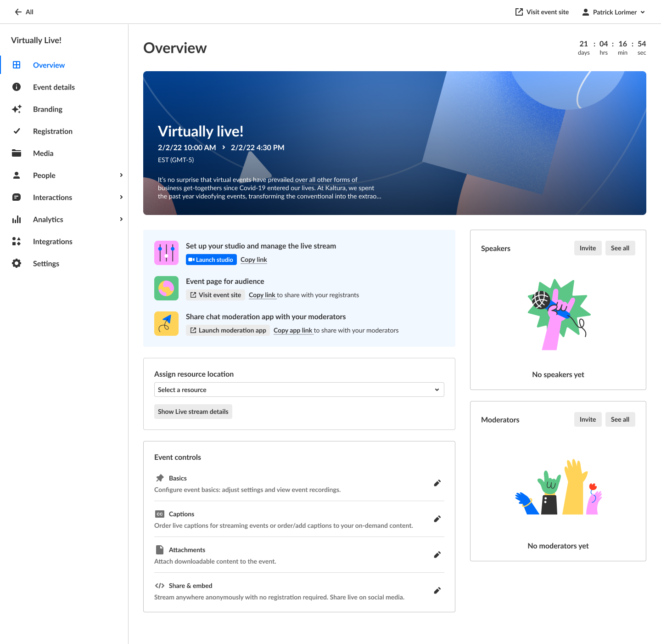Click the countdown days value 21
Image resolution: width=661 pixels, height=644 pixels.
[583, 44]
